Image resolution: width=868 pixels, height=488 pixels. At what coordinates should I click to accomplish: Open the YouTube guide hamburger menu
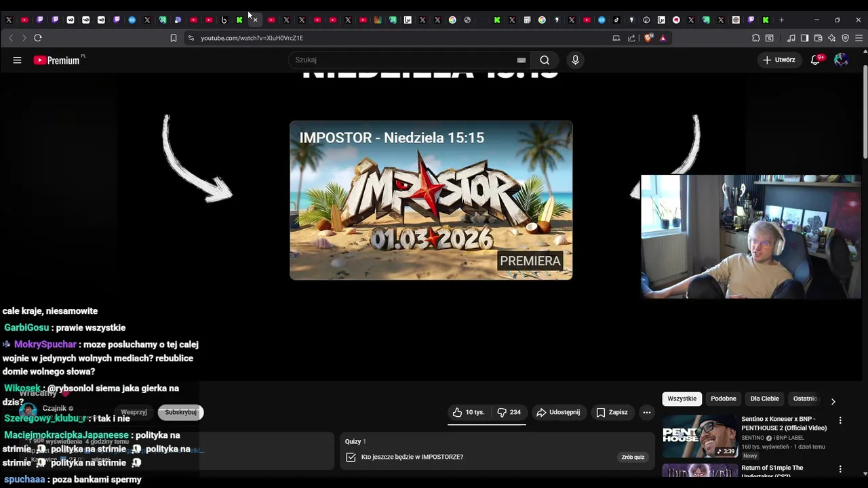17,60
